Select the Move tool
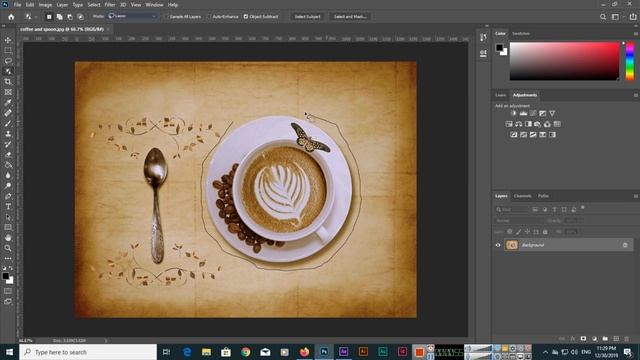This screenshot has width=640, height=360. coord(8,40)
